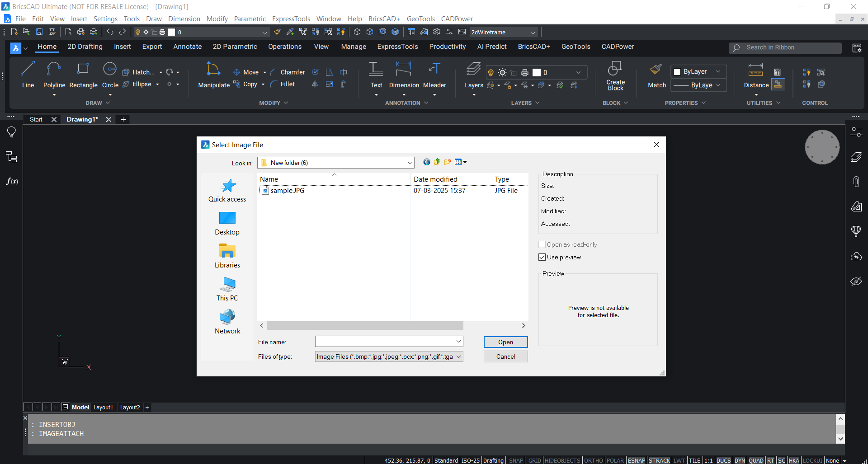The height and width of the screenshot is (464, 868).
Task: Open the Look in folder dropdown
Action: click(x=409, y=163)
